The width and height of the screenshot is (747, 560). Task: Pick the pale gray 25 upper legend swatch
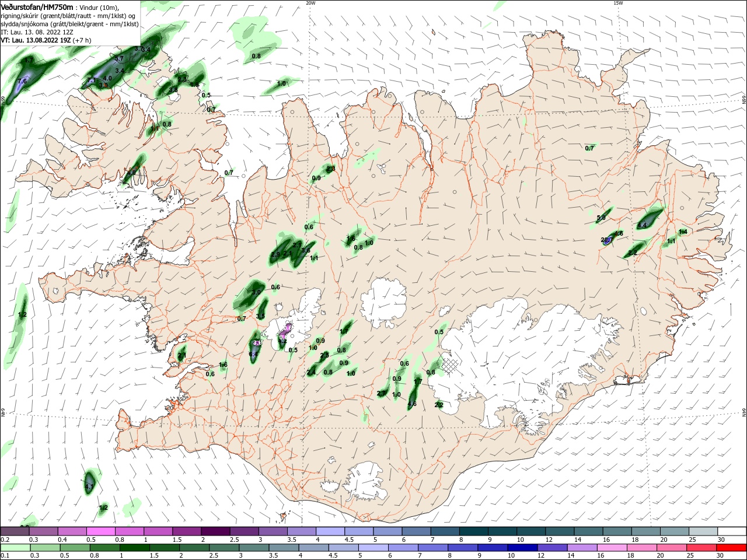point(702,531)
